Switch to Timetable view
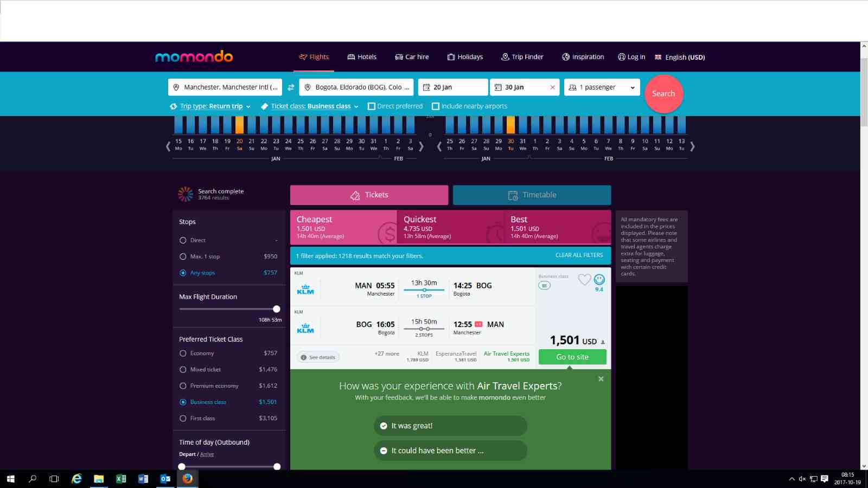868x488 pixels. click(x=532, y=195)
